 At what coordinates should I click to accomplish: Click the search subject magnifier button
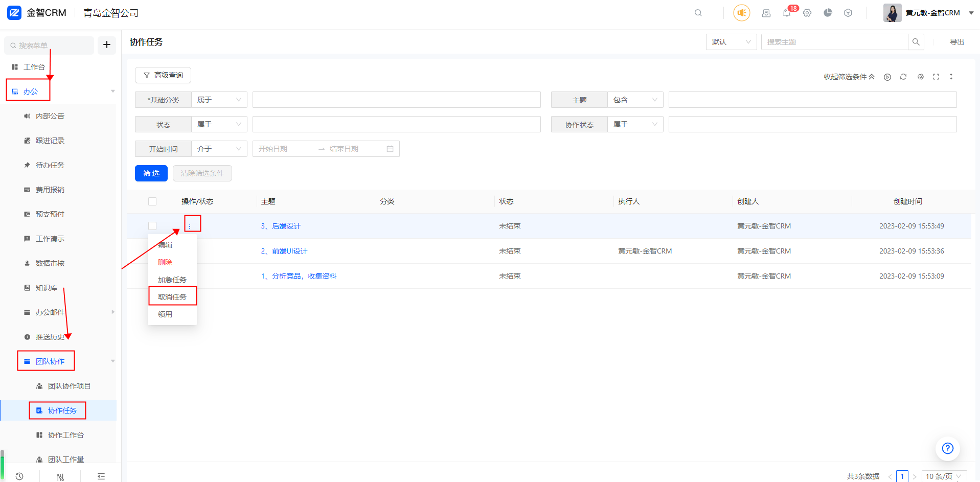click(x=916, y=42)
